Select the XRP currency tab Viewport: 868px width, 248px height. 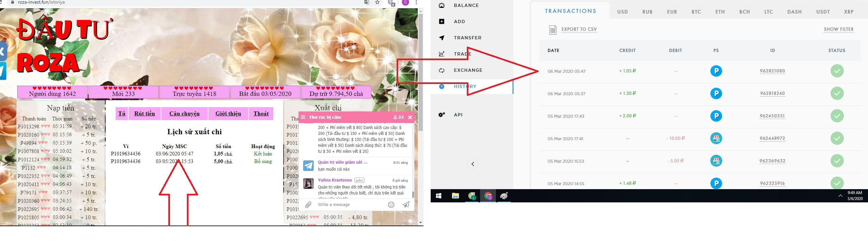[x=849, y=12]
